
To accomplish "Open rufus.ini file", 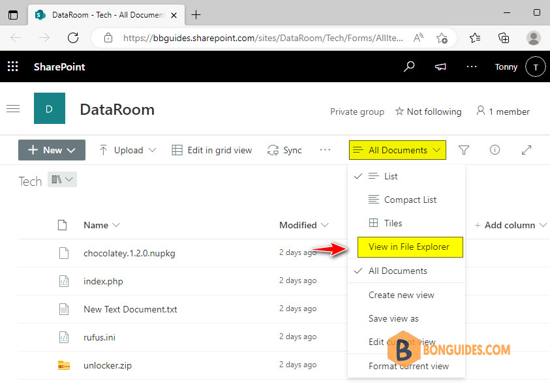I will point(99,337).
